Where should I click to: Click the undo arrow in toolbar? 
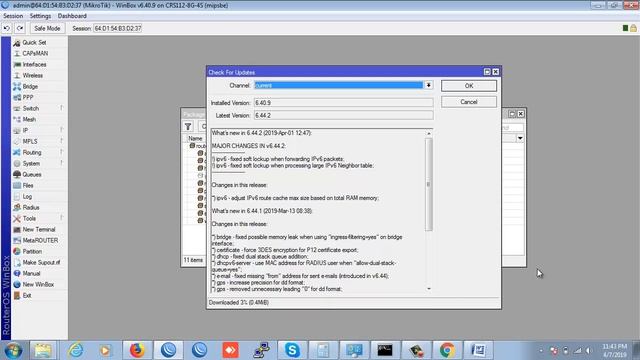coord(7,28)
